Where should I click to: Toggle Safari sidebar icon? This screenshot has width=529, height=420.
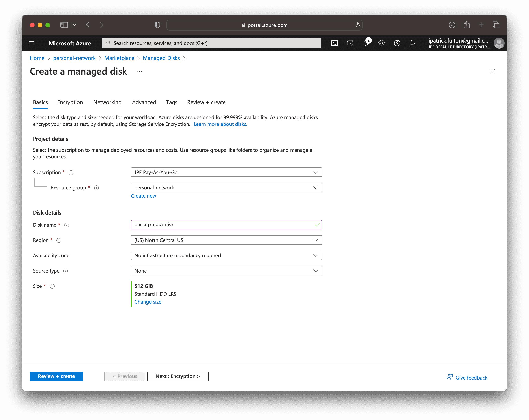click(64, 25)
